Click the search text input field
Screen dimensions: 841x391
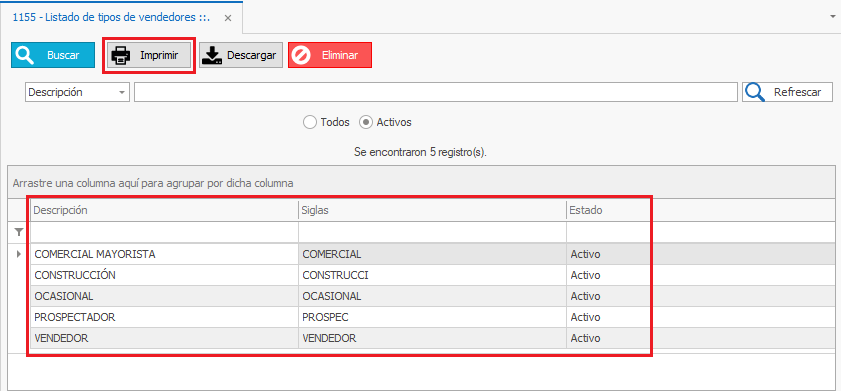click(436, 92)
